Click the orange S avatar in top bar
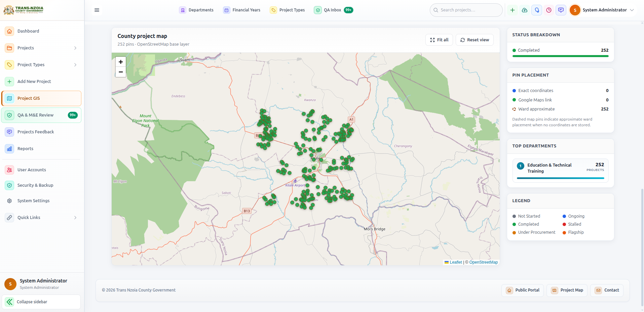The image size is (644, 312). [x=575, y=10]
